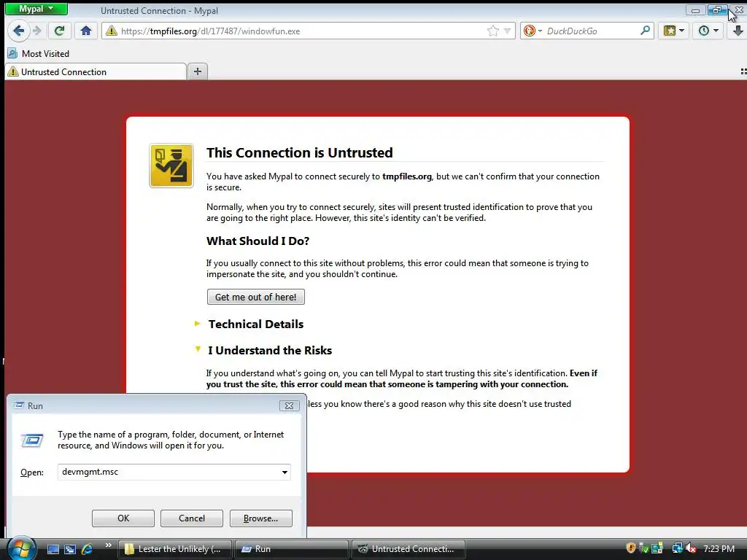The width and height of the screenshot is (747, 560).
Task: Expand the Bookmarks button dropdown arrow
Action: (682, 31)
